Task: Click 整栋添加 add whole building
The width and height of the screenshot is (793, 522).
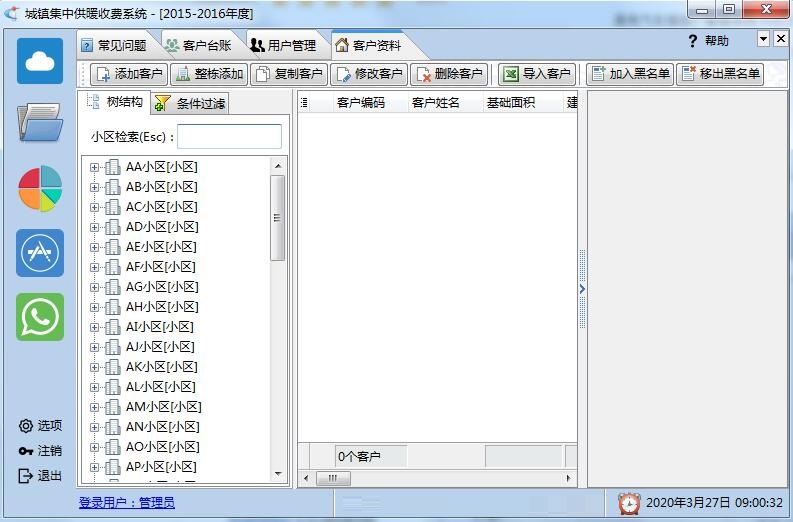Action: click(208, 74)
